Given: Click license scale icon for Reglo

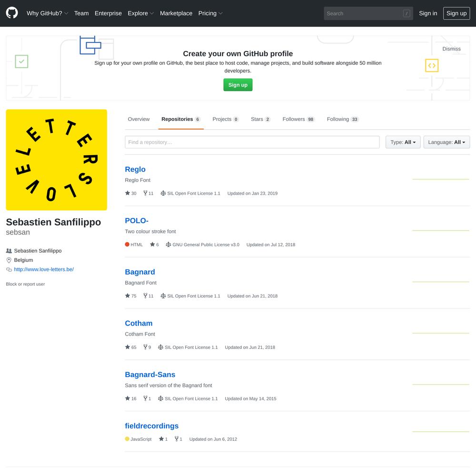Looking at the screenshot, I should pos(163,193).
